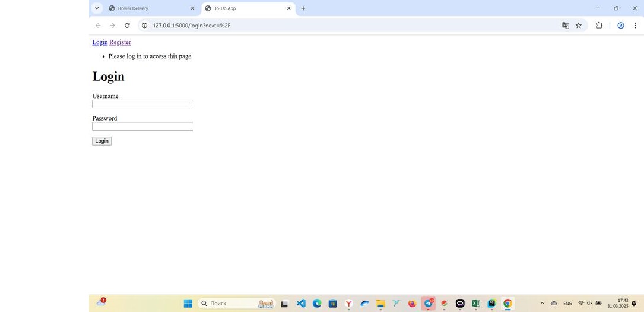The height and width of the screenshot is (312, 644).
Task: Open Microsoft Store from taskbar
Action: pyautogui.click(x=332, y=304)
